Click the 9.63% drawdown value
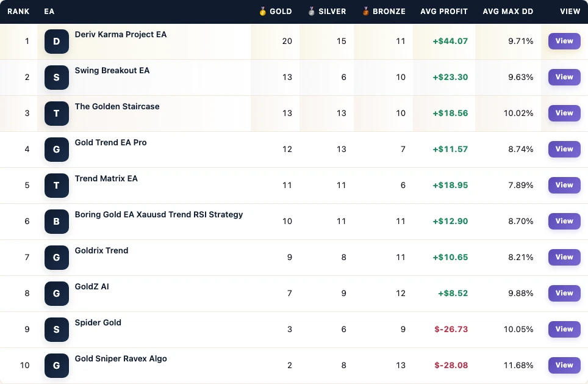The height and width of the screenshot is (384, 588). coord(520,78)
